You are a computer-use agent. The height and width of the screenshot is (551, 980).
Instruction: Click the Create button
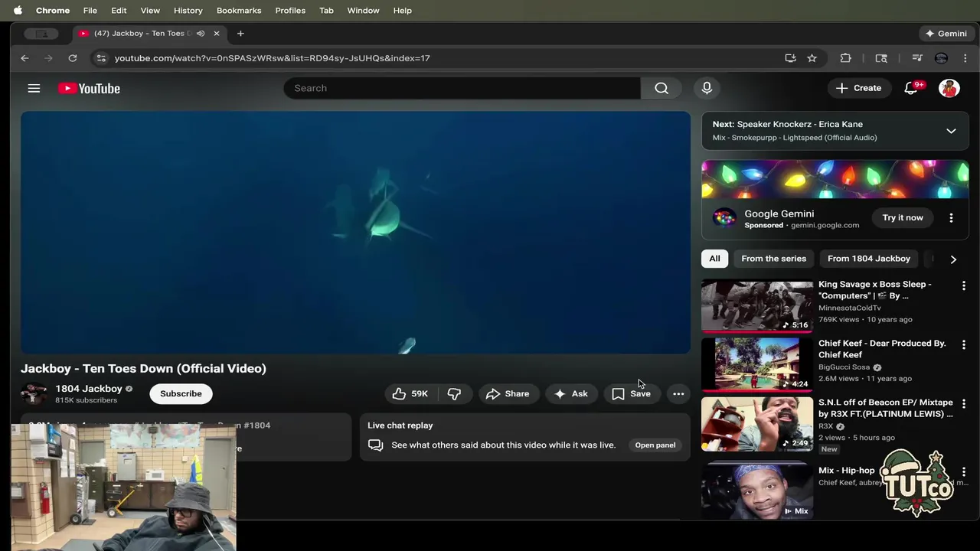[x=859, y=88]
